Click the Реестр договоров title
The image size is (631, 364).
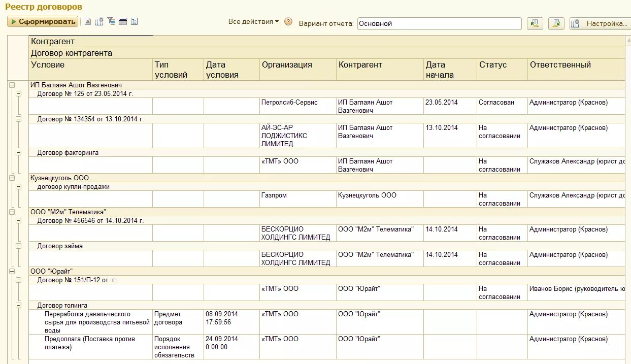tap(44, 7)
